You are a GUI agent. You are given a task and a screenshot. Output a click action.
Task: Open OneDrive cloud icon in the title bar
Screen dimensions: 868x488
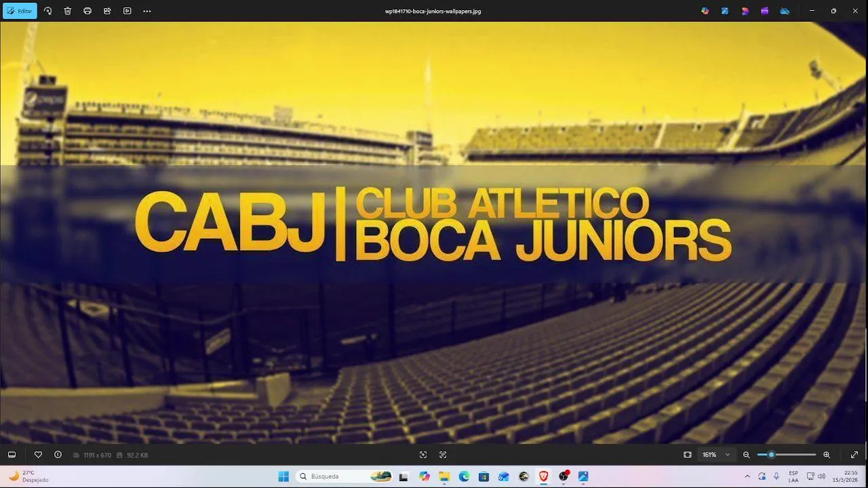tap(785, 11)
